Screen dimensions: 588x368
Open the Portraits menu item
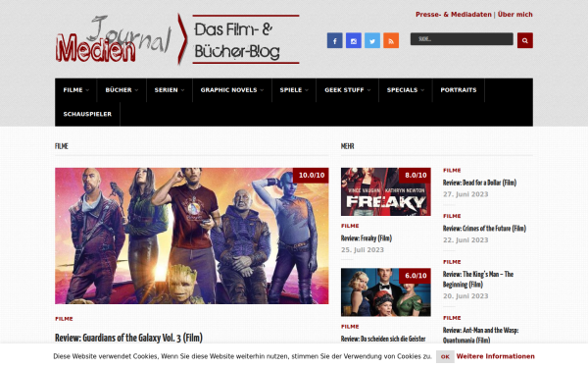click(459, 90)
